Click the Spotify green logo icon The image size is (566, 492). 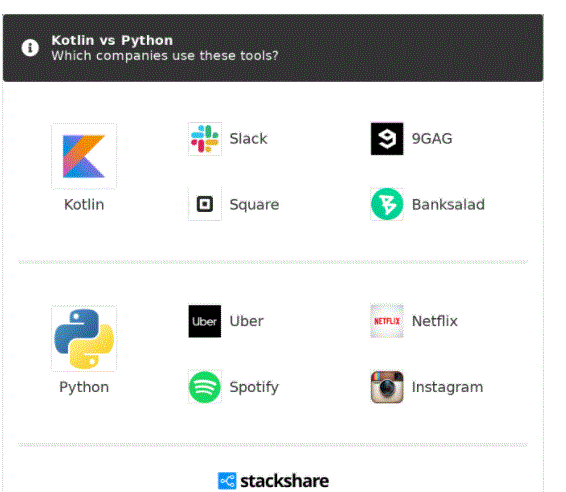click(x=205, y=387)
